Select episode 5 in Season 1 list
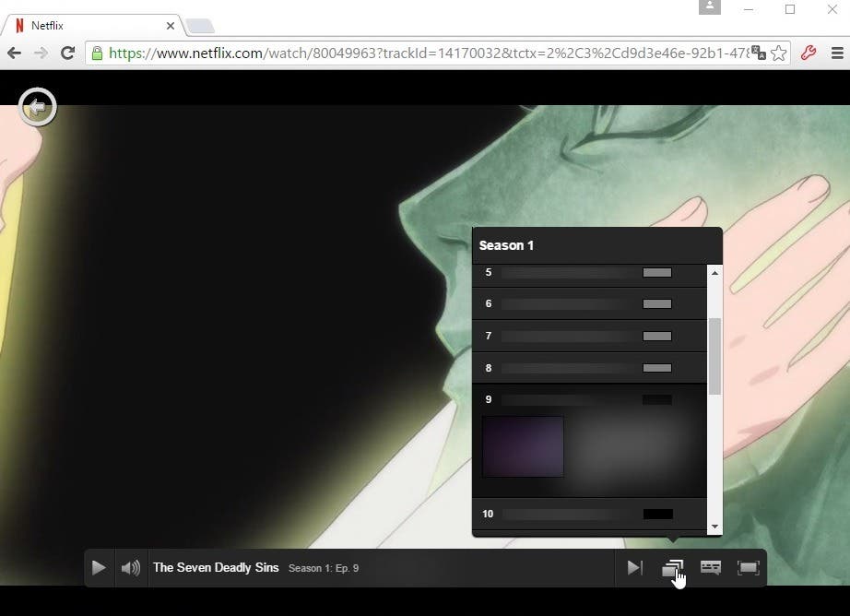Screen dimensions: 850x616 tap(590, 273)
